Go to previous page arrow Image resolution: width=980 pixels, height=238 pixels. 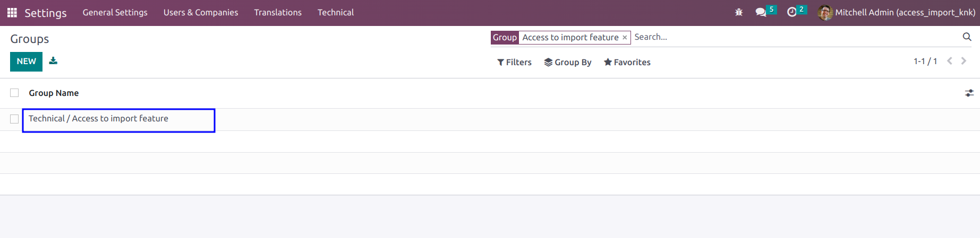pos(950,61)
